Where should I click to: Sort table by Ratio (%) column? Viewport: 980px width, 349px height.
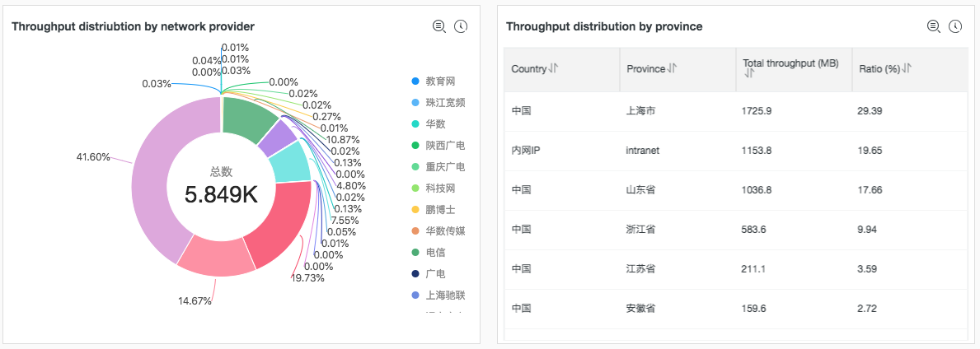(x=907, y=68)
